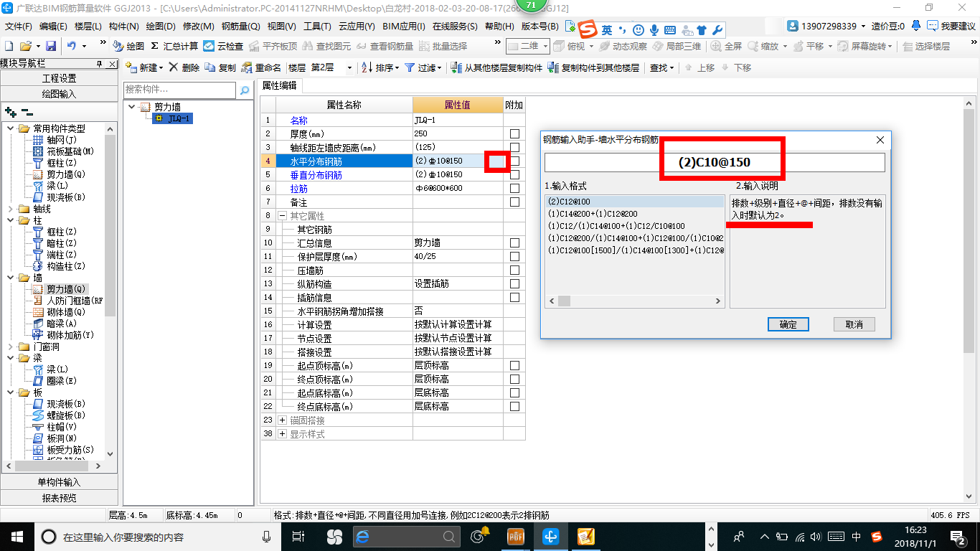Open the 排序 sort dropdown
980x551 pixels.
tap(380, 67)
